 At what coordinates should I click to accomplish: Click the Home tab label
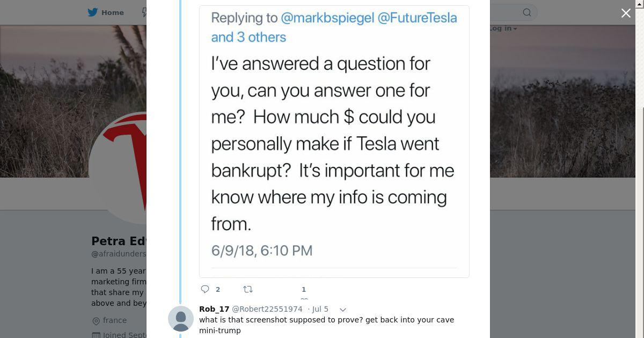click(x=113, y=12)
